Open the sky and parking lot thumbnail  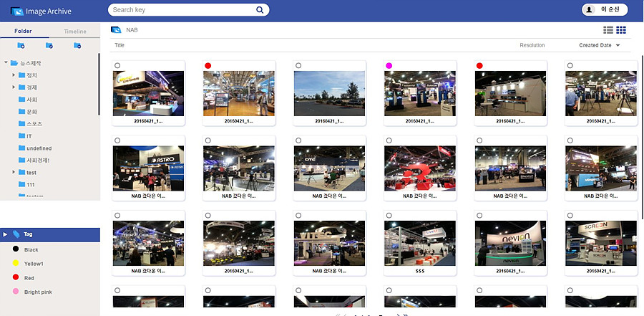click(329, 93)
